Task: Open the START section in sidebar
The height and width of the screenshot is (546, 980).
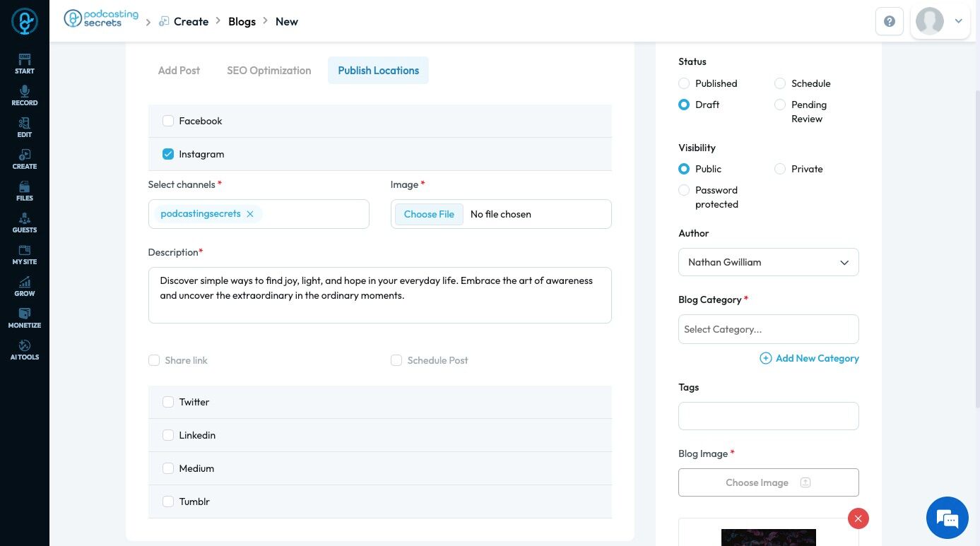Action: tap(25, 64)
